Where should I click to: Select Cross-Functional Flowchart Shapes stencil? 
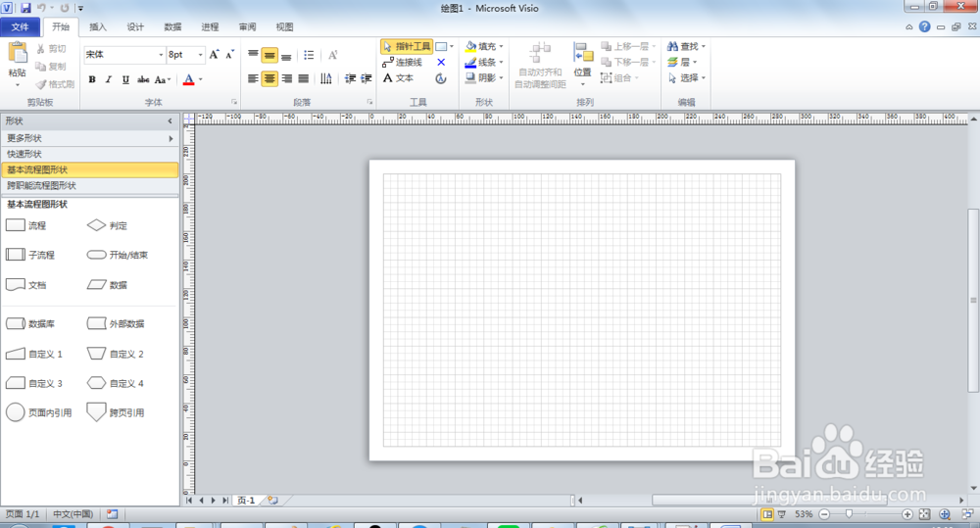(x=89, y=185)
